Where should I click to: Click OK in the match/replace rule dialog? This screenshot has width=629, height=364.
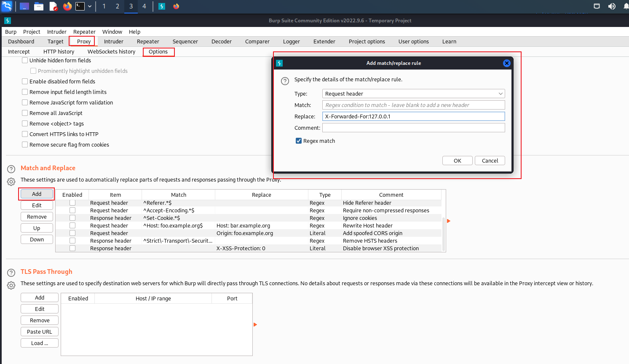pyautogui.click(x=458, y=161)
